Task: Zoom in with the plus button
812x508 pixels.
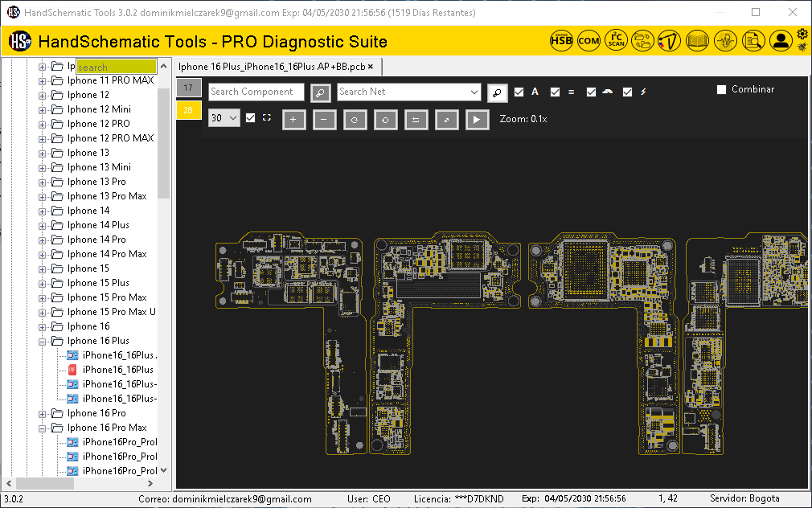Action: pyautogui.click(x=293, y=120)
